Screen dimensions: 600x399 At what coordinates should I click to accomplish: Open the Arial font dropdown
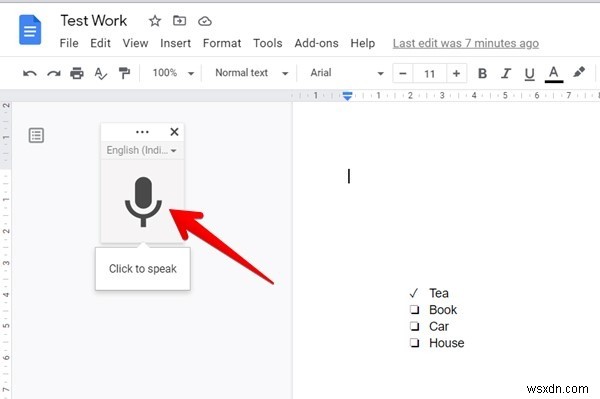click(347, 73)
